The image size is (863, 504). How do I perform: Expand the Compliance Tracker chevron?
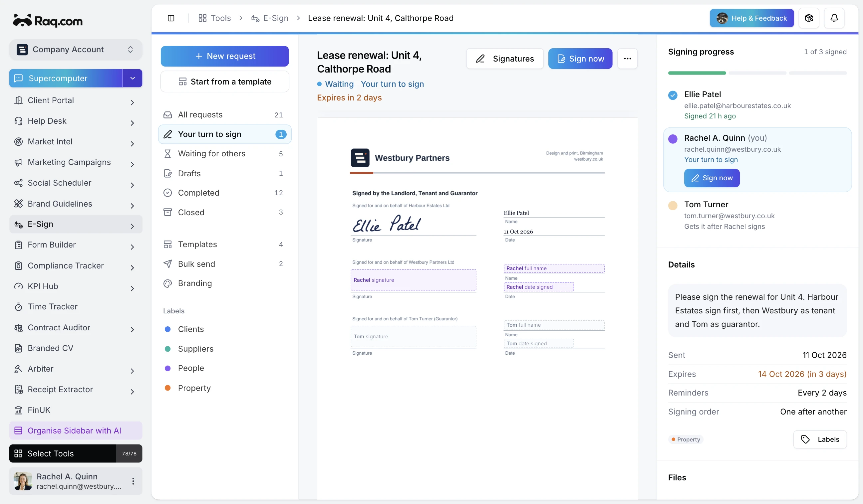(132, 267)
